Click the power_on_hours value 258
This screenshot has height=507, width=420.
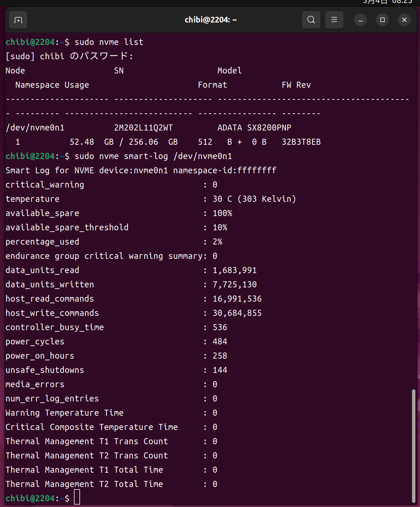pyautogui.click(x=220, y=356)
